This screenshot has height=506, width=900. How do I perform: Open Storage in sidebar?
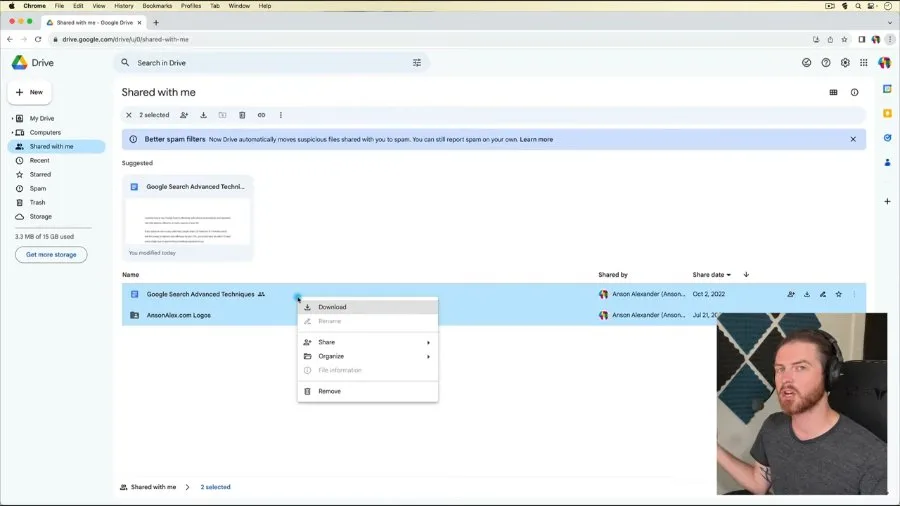56,217
